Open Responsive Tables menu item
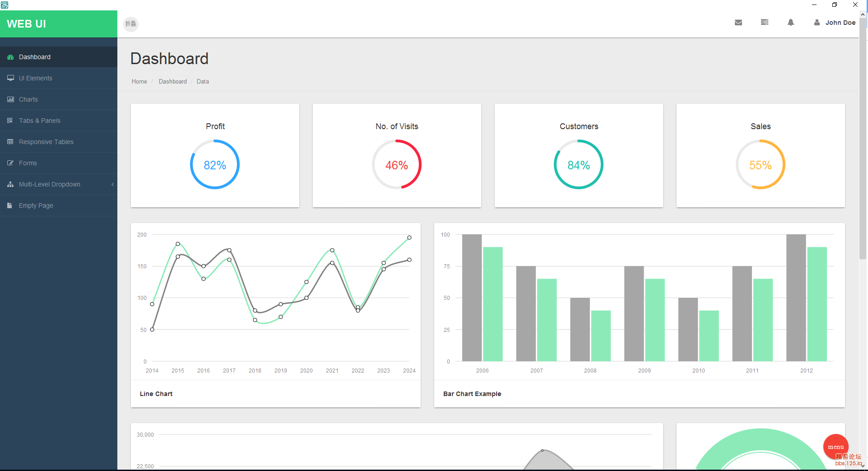Image resolution: width=868 pixels, height=471 pixels. coord(59,142)
